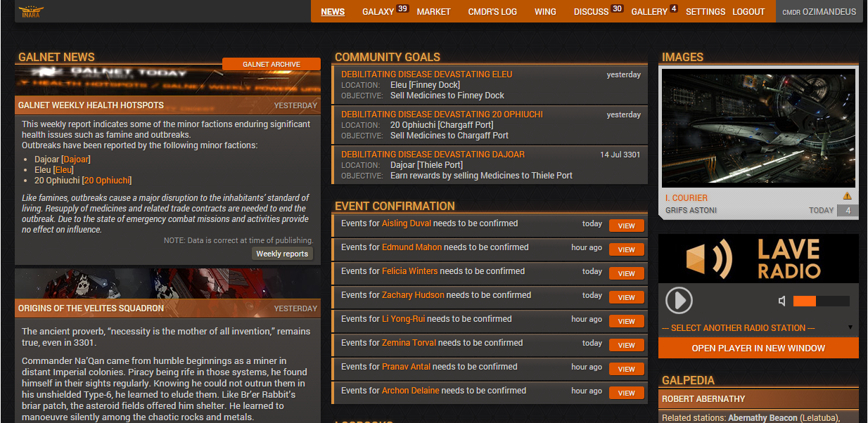The height and width of the screenshot is (423, 868).
Task: Select the WING menu item
Action: pyautogui.click(x=545, y=12)
